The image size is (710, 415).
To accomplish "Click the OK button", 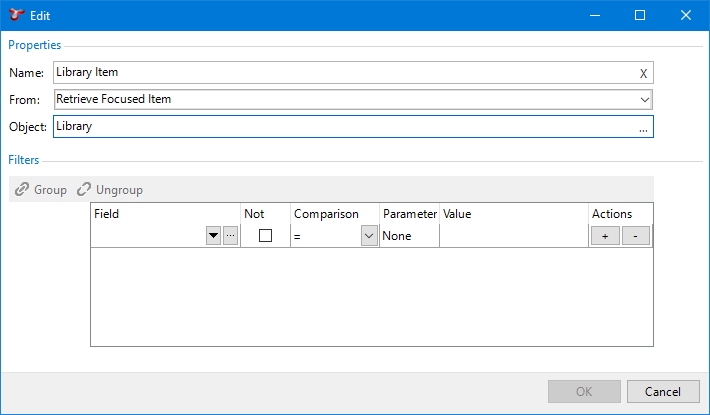I will click(x=584, y=391).
